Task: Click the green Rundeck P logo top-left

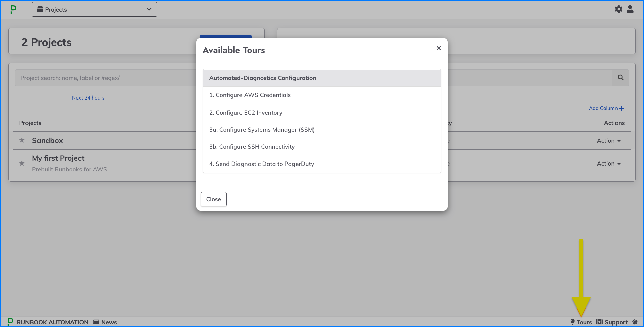Action: 13,9
